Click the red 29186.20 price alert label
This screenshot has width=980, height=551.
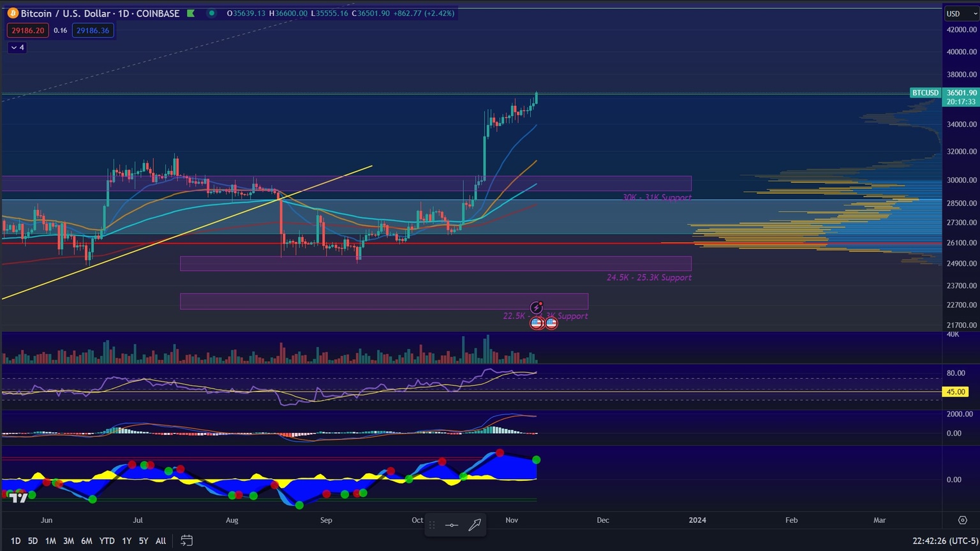pyautogui.click(x=27, y=30)
